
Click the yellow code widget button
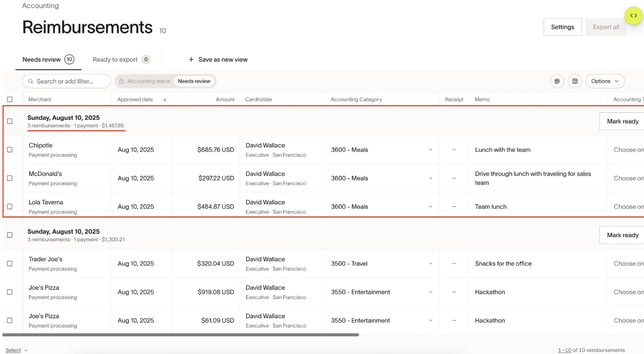click(633, 15)
